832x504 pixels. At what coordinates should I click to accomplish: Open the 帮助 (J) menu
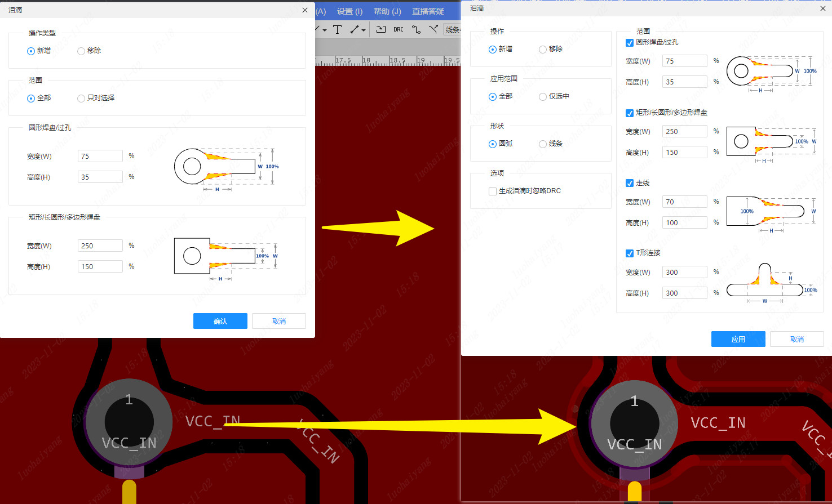pyautogui.click(x=387, y=11)
